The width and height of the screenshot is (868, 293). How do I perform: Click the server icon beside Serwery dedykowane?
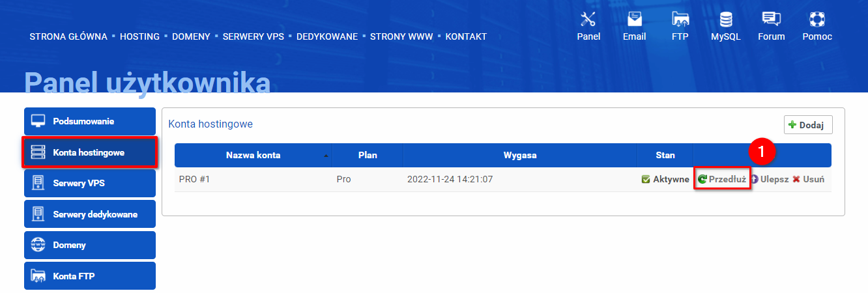point(38,214)
